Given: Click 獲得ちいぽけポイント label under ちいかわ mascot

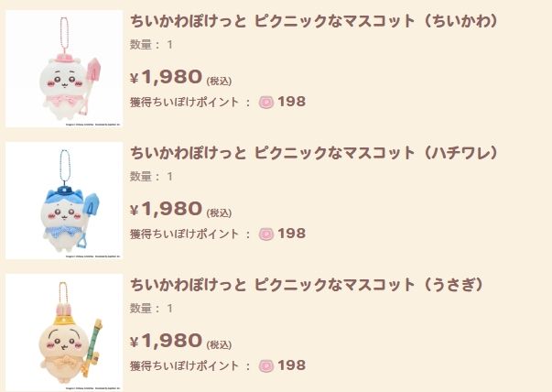Looking at the screenshot, I should click(x=186, y=103).
